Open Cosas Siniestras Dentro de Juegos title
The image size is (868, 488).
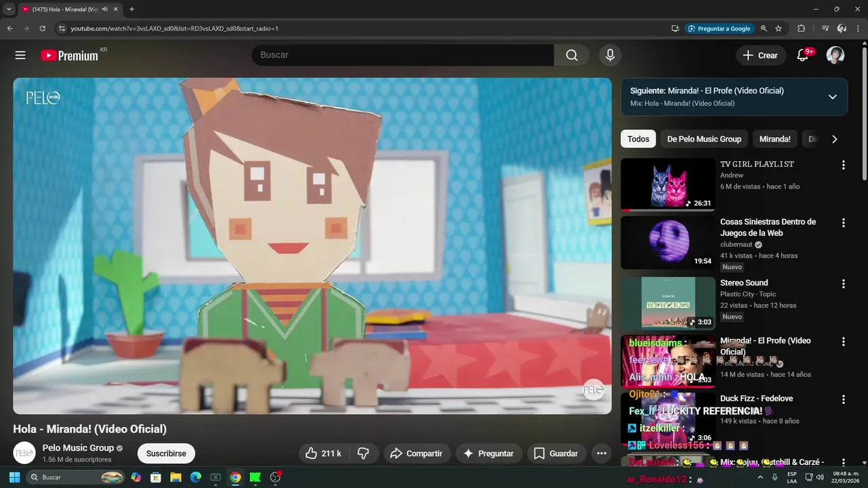click(x=768, y=228)
